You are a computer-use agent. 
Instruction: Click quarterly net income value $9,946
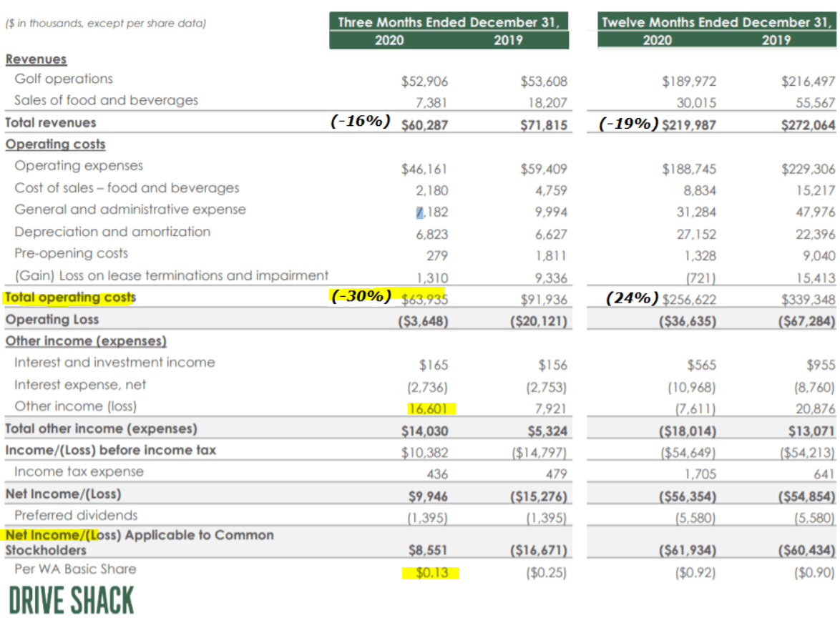[428, 496]
